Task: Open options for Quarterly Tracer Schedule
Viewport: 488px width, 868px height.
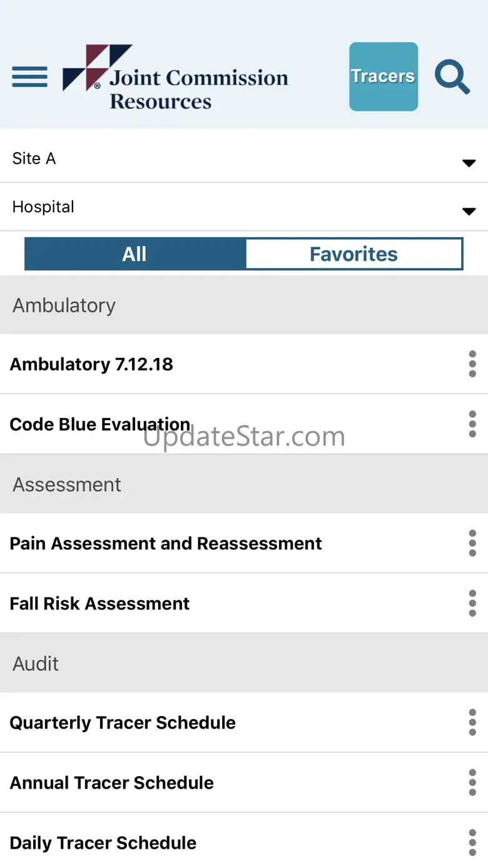Action: [472, 723]
